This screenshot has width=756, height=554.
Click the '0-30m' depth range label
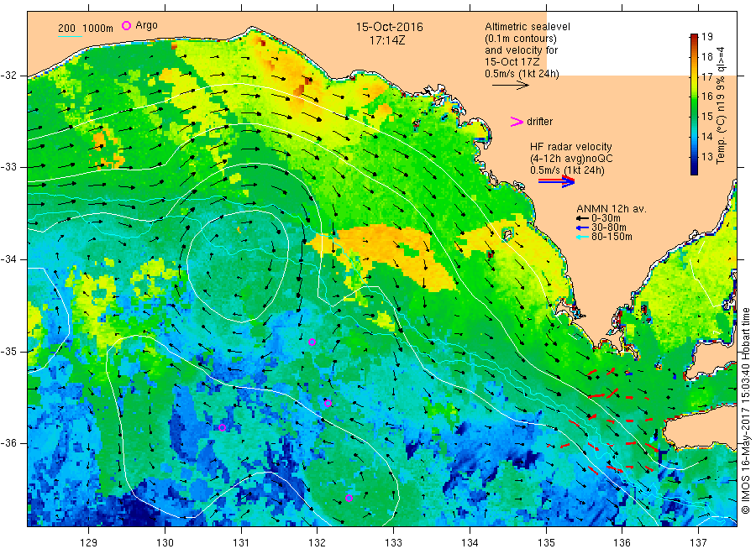(x=606, y=218)
